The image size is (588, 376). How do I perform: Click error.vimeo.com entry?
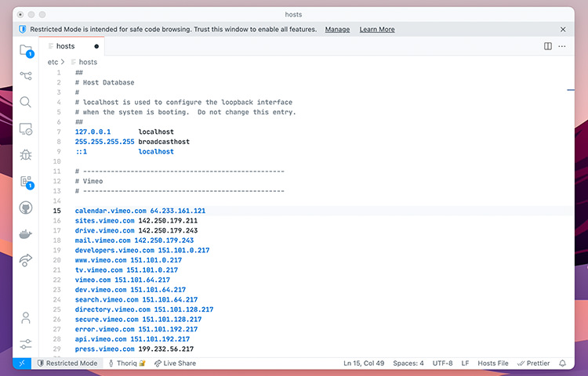pyautogui.click(x=104, y=329)
